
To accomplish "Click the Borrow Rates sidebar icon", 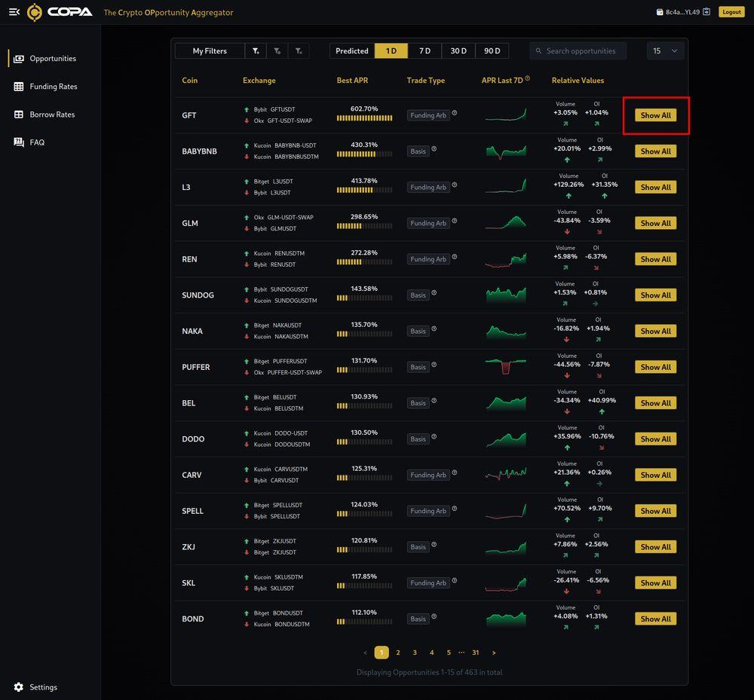I will (x=19, y=115).
